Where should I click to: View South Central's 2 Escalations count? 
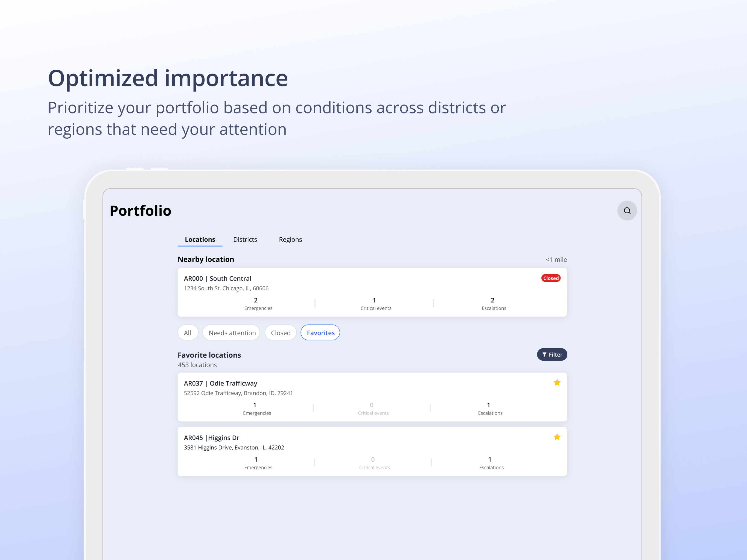[x=494, y=304]
